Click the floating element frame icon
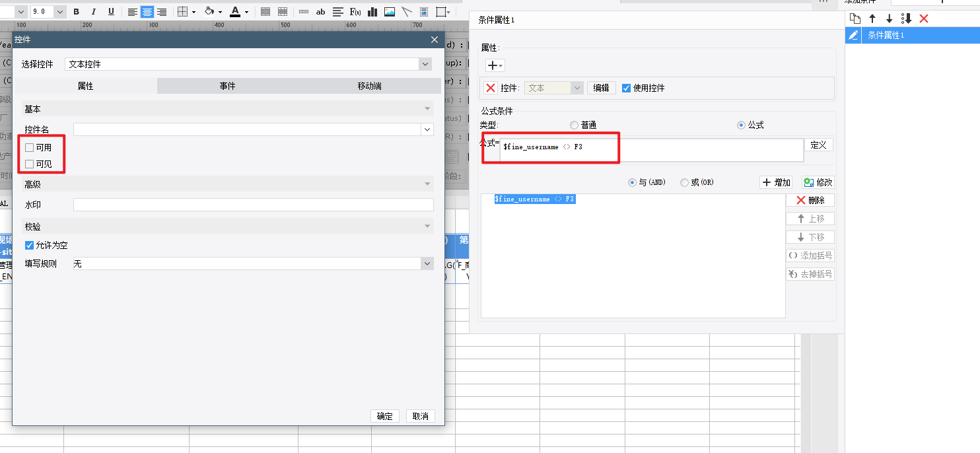The width and height of the screenshot is (980, 453). tap(441, 12)
